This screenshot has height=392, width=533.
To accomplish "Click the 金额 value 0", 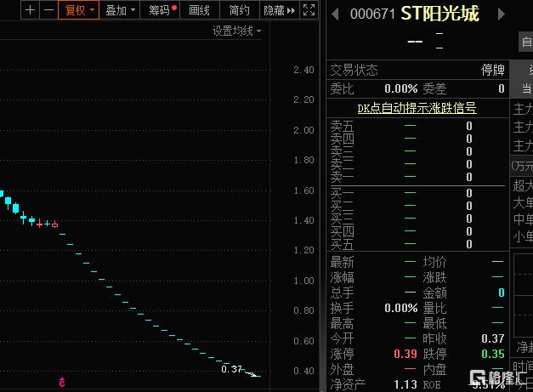I will [x=502, y=293].
